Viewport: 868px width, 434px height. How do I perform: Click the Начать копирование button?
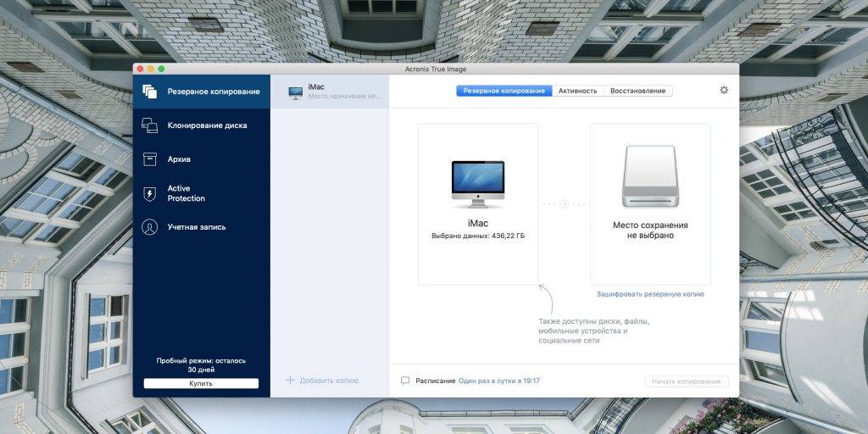[x=687, y=381]
